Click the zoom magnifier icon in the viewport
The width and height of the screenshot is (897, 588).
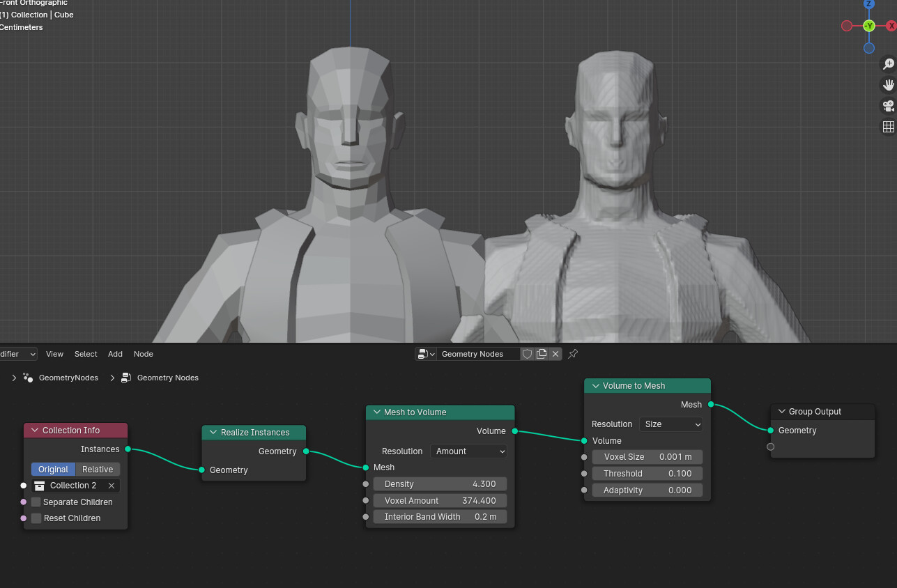(888, 64)
